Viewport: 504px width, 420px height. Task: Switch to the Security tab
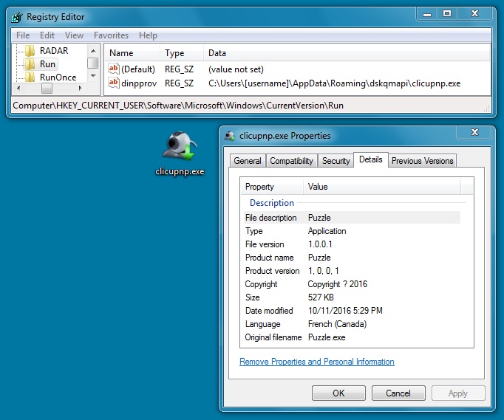[x=336, y=161]
